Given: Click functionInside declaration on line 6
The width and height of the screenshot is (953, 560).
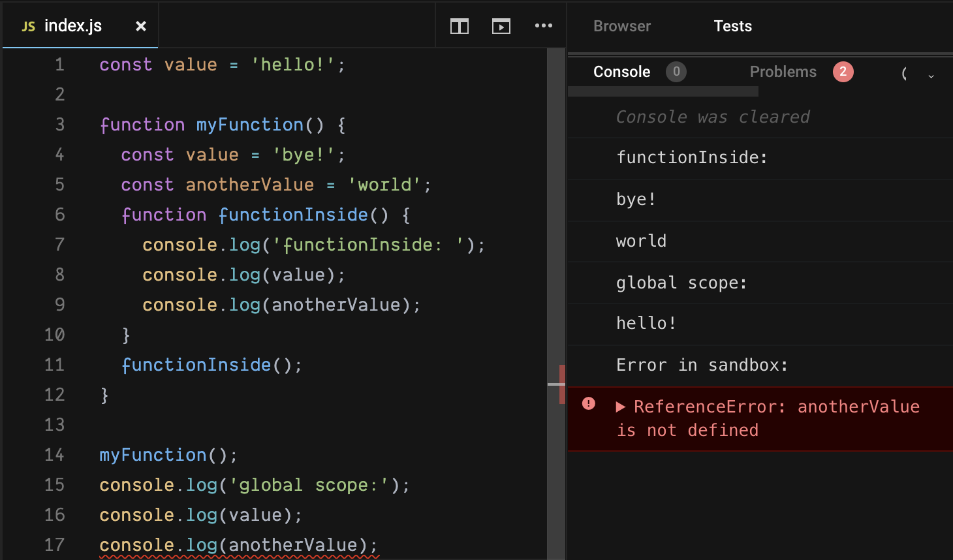Looking at the screenshot, I should [x=293, y=215].
